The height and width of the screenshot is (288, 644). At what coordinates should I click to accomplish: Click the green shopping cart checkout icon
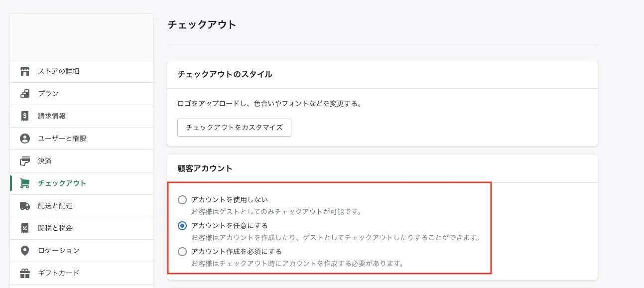pos(25,183)
